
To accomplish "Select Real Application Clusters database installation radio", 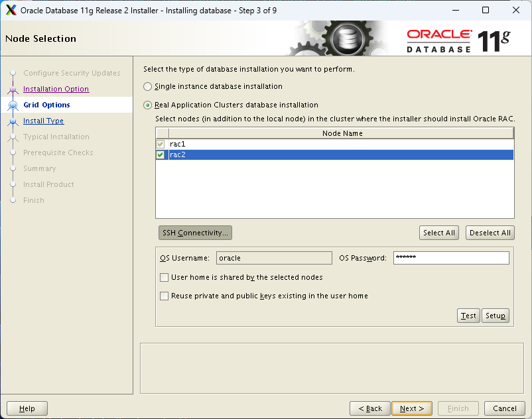I will coord(147,105).
